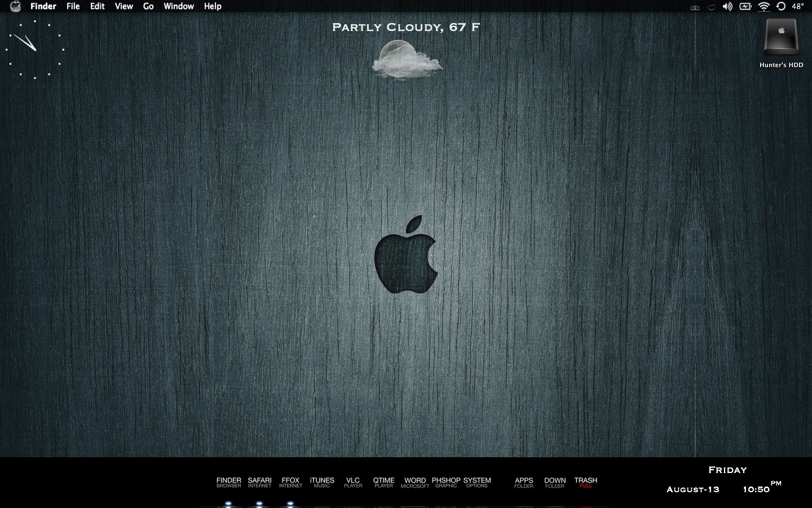812x508 pixels.
Task: Click the dim arrows icon left of cloud
Action: click(x=695, y=7)
